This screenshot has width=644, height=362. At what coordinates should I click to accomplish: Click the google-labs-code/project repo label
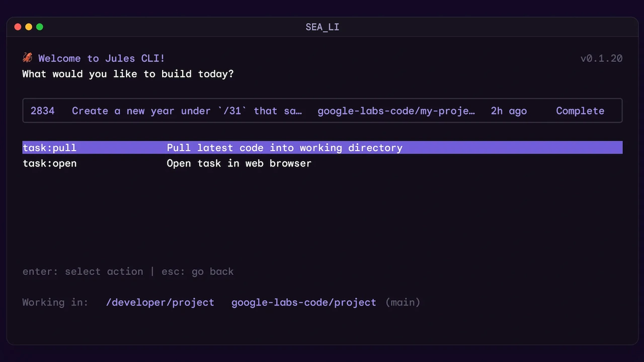[x=303, y=303]
